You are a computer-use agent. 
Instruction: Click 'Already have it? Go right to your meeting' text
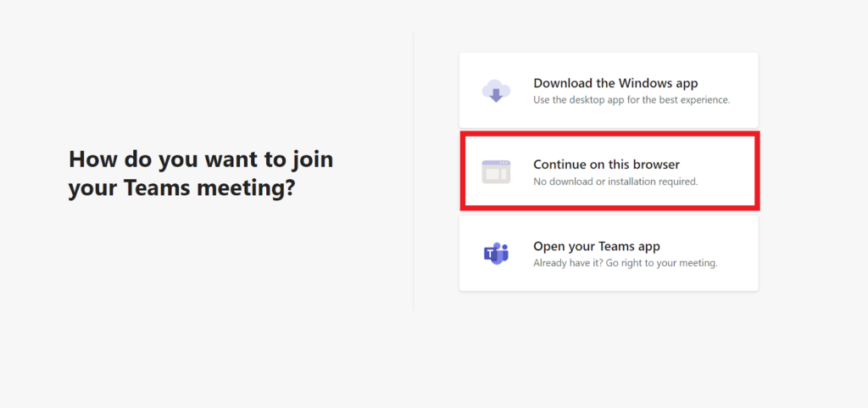coord(625,263)
